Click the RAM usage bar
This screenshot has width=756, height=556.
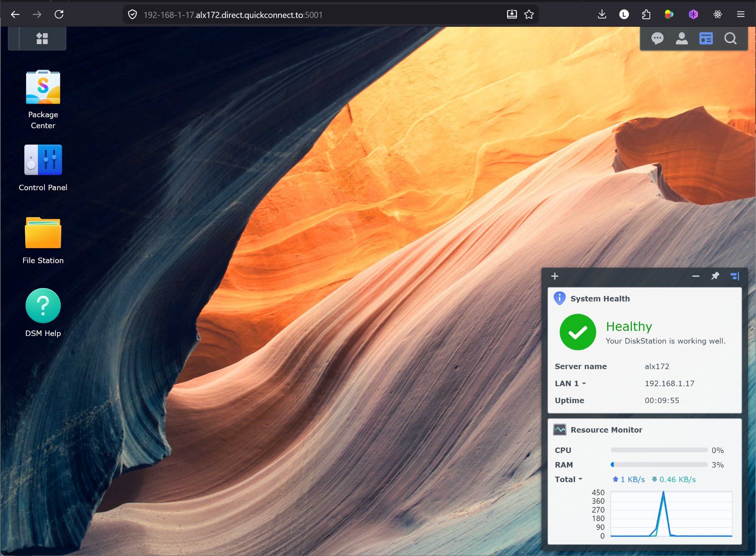(x=659, y=464)
